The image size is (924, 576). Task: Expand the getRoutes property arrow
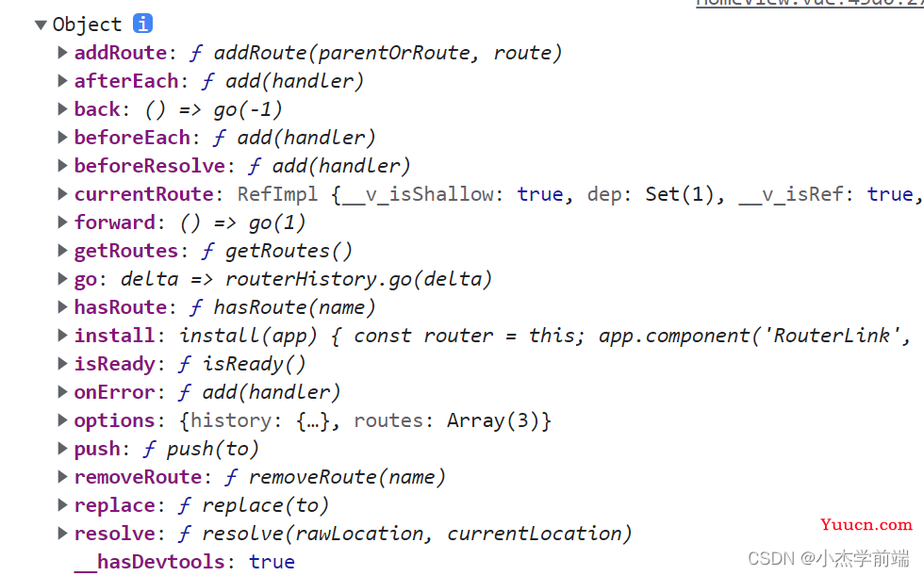point(62,251)
